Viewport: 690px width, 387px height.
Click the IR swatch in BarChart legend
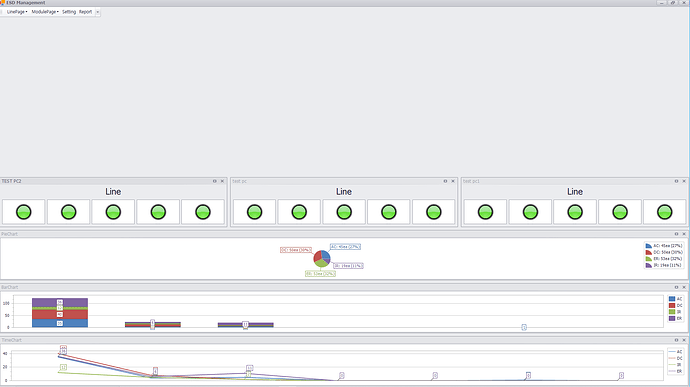(x=672, y=312)
